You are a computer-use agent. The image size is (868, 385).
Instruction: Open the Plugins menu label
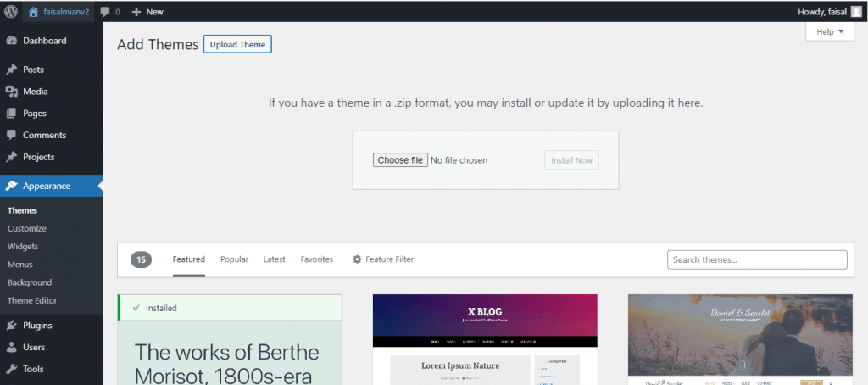pos(37,325)
